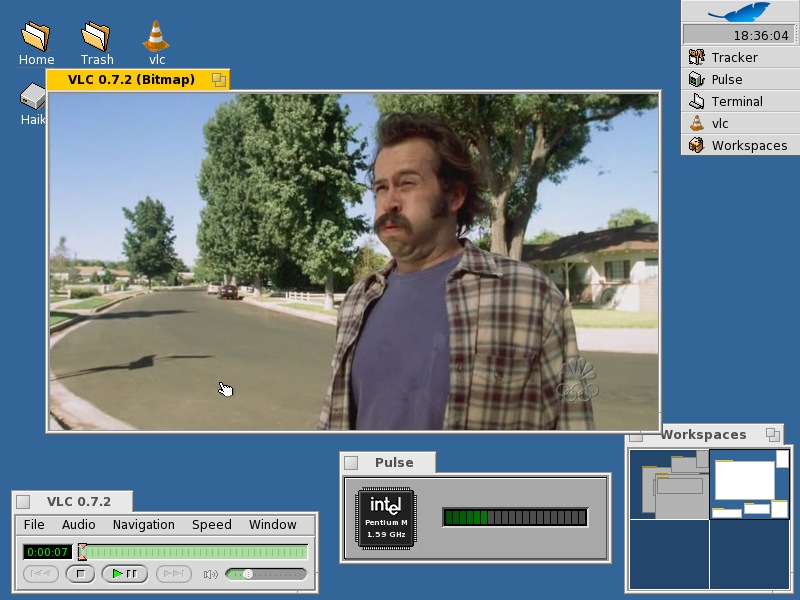Click the Intel Pentium M chip icon
800x600 pixels.
[385, 518]
